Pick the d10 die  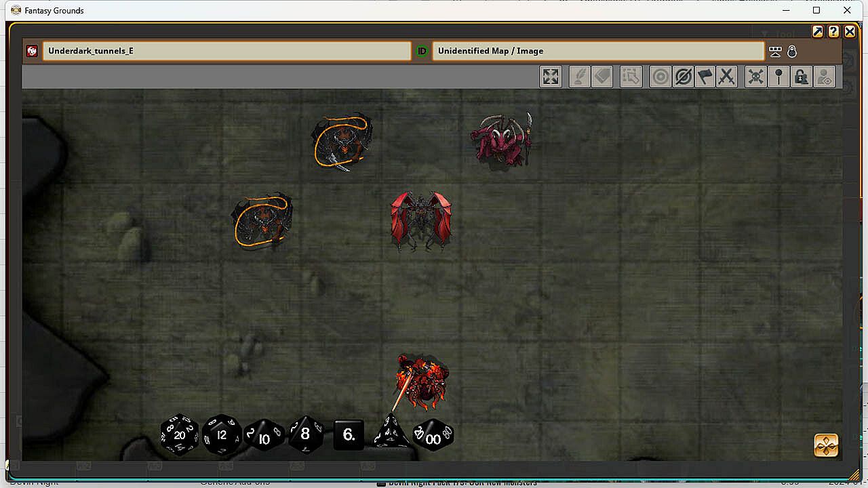click(264, 437)
